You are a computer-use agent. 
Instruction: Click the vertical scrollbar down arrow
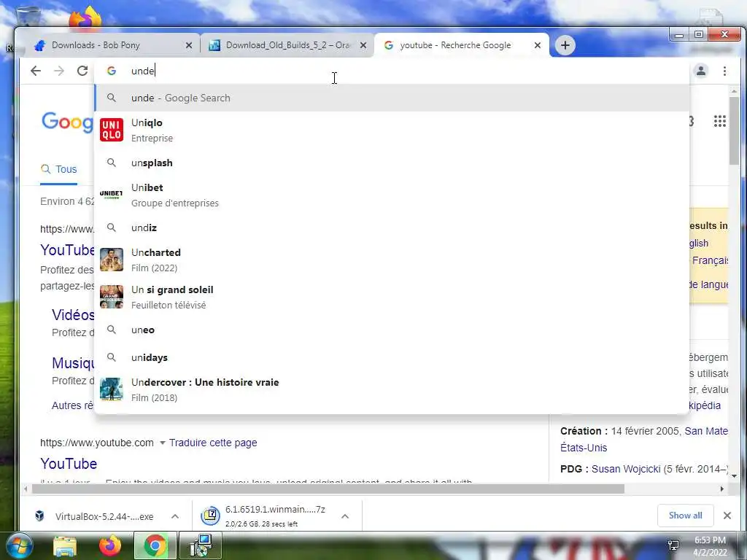[734, 475]
